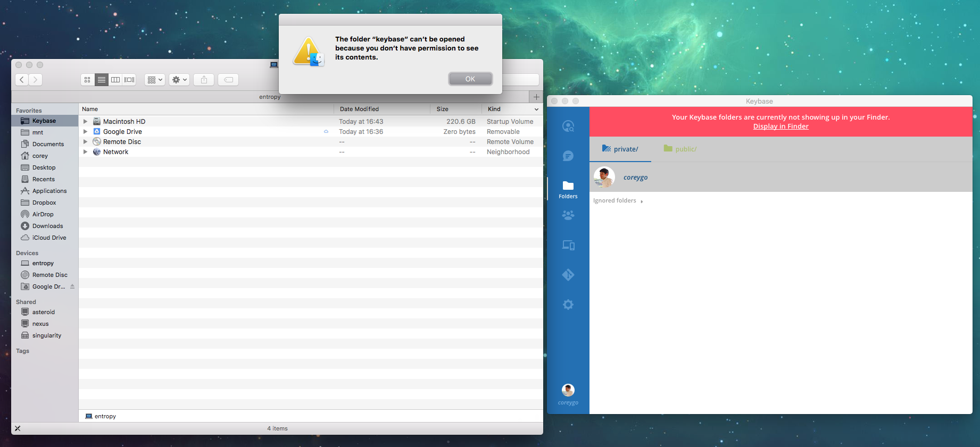Add a new Finder tab
The image size is (980, 447).
536,97
